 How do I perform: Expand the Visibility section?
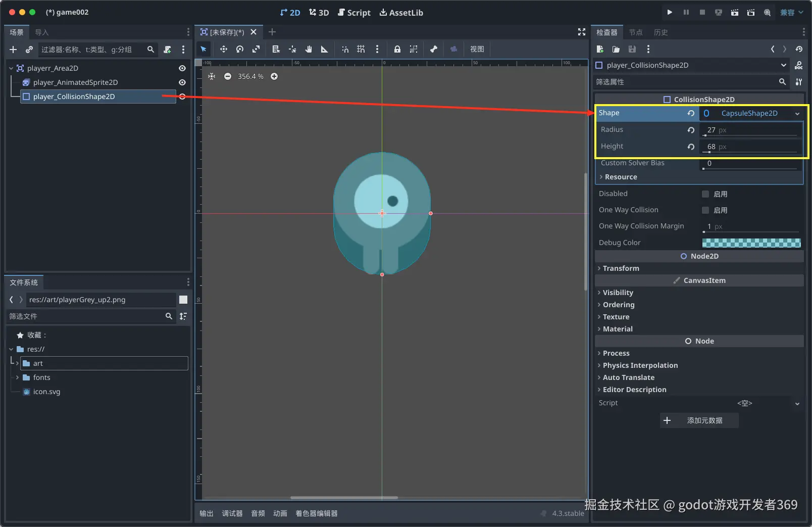coord(618,293)
